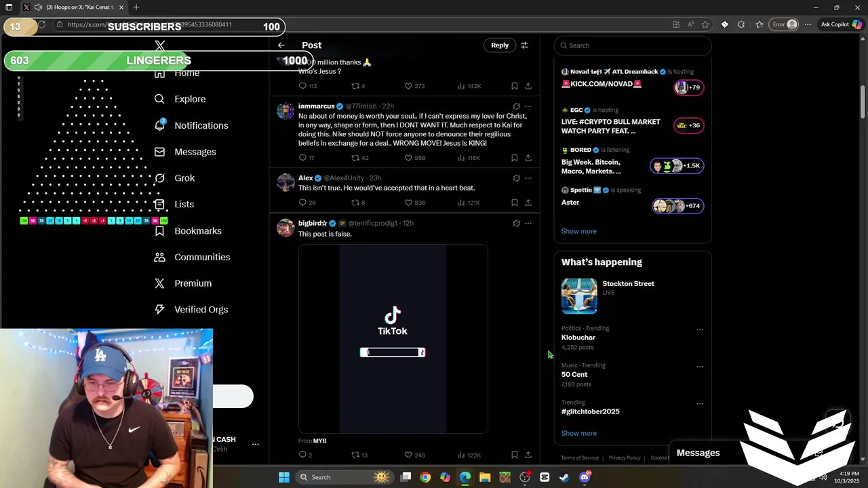Image resolution: width=868 pixels, height=488 pixels.
Task: Reply to bigbird post with 2 replies
Action: pos(305,455)
